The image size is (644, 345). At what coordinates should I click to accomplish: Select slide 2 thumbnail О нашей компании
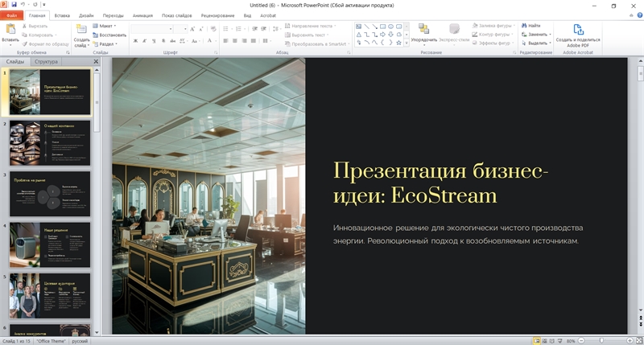pyautogui.click(x=50, y=143)
